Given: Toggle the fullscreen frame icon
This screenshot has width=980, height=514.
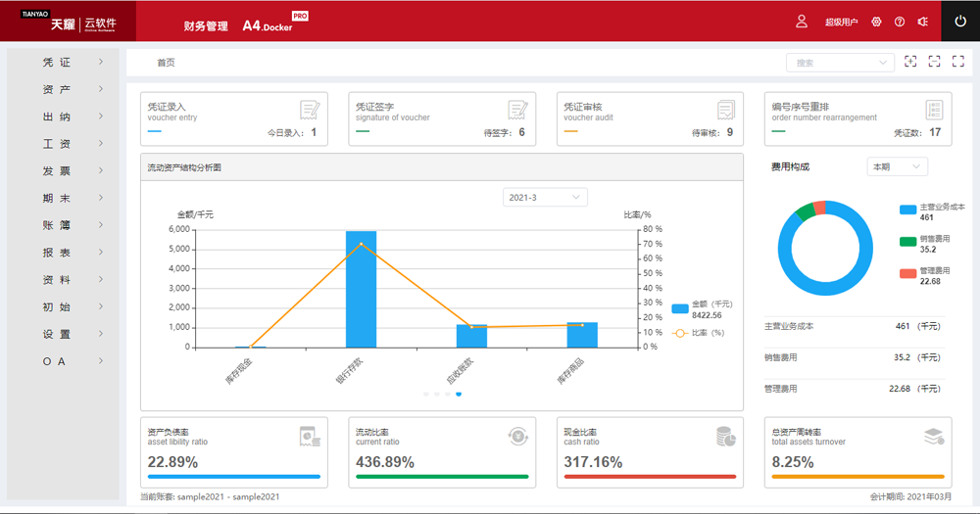Looking at the screenshot, I should click(x=957, y=62).
